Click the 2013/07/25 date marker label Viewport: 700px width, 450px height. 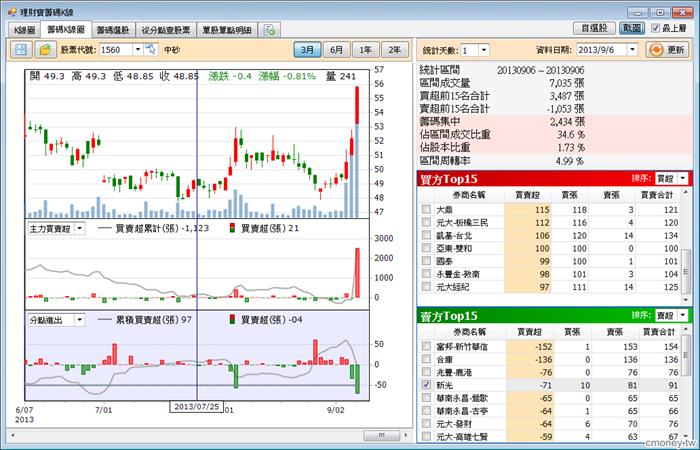(x=196, y=407)
